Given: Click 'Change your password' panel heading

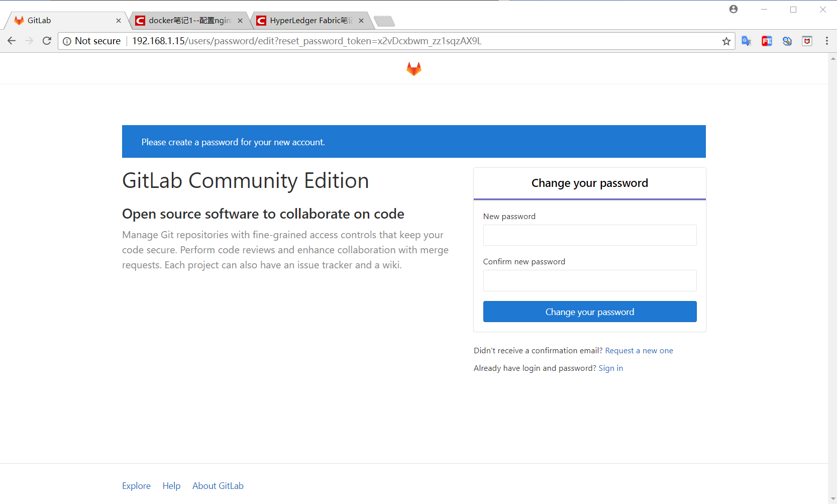Looking at the screenshot, I should pyautogui.click(x=590, y=183).
